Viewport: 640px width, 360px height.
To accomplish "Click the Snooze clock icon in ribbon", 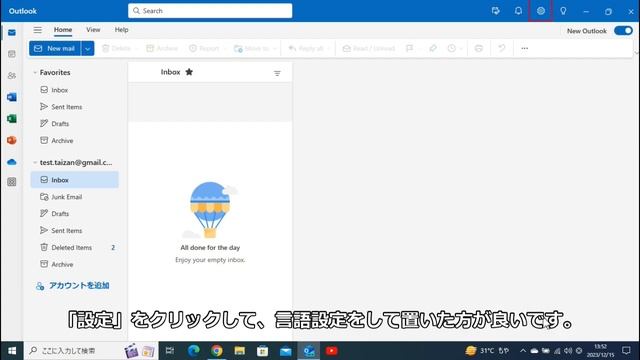I will [x=451, y=49].
